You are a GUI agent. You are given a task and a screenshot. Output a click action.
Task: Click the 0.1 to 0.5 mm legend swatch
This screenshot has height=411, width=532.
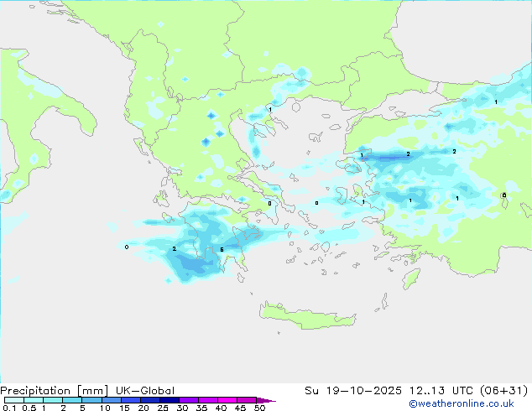pos(14,400)
